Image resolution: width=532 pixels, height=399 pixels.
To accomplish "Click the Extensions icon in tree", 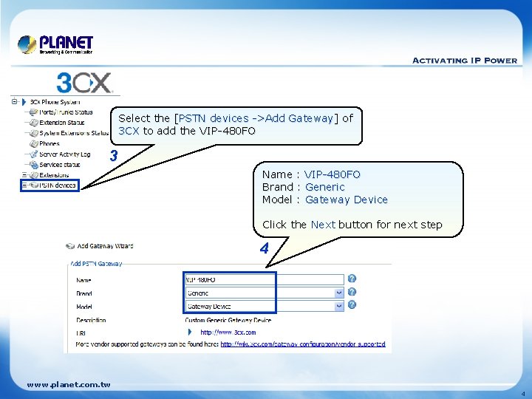I will pyautogui.click(x=33, y=175).
